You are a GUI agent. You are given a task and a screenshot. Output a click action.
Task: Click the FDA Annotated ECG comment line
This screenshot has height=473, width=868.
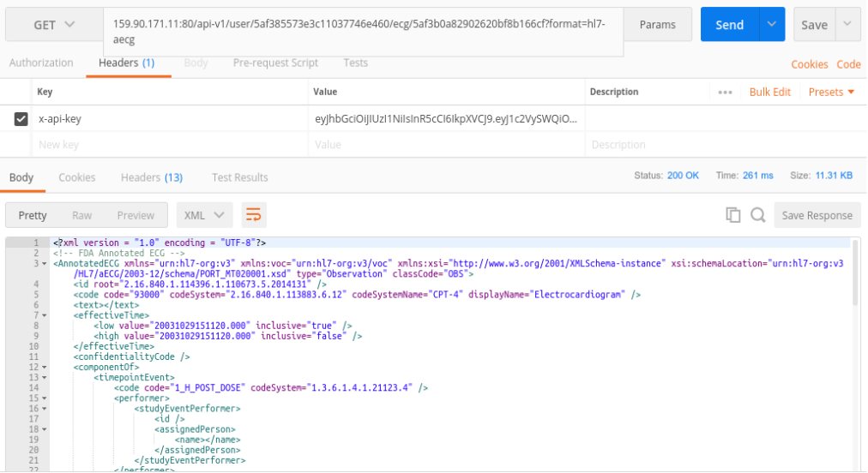tap(119, 254)
